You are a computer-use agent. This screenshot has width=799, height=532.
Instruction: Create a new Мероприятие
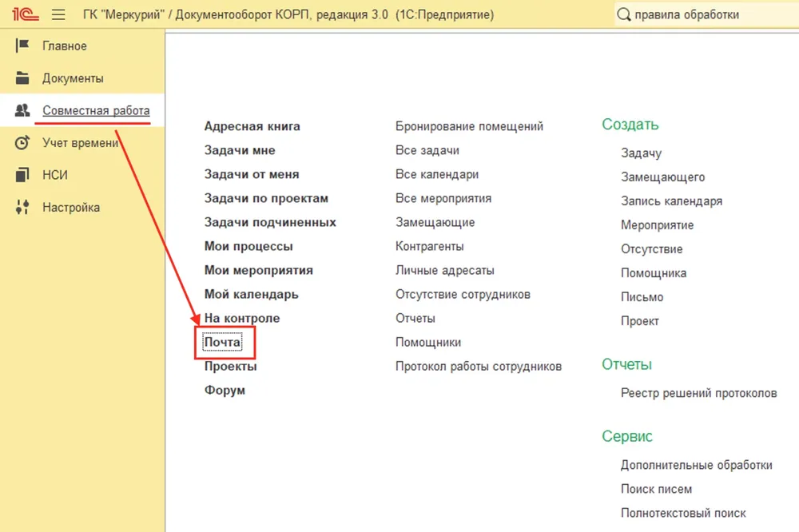point(657,224)
